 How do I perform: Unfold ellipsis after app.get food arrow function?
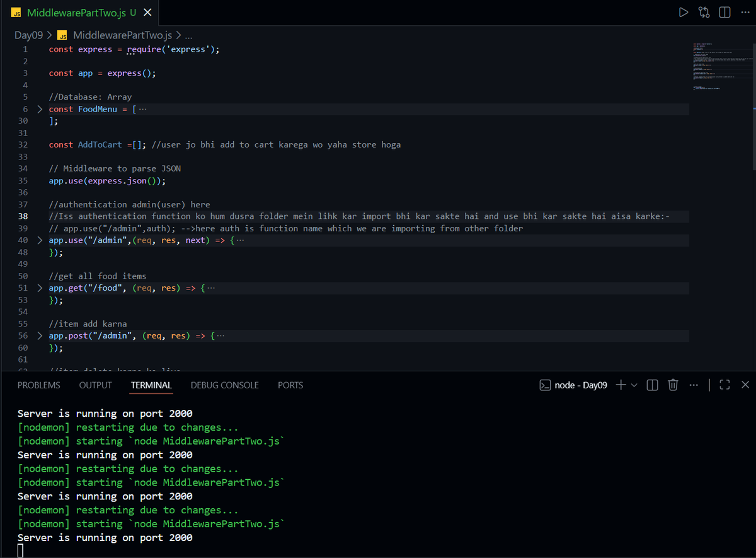point(210,288)
